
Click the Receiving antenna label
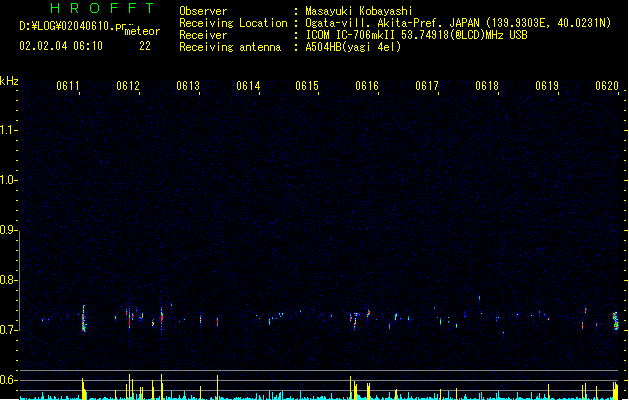pyautogui.click(x=230, y=47)
